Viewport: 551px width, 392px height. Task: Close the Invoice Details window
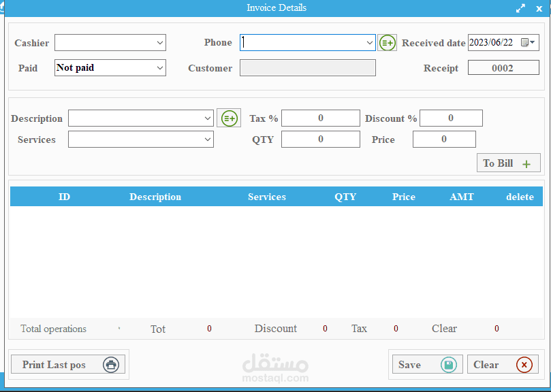point(539,9)
